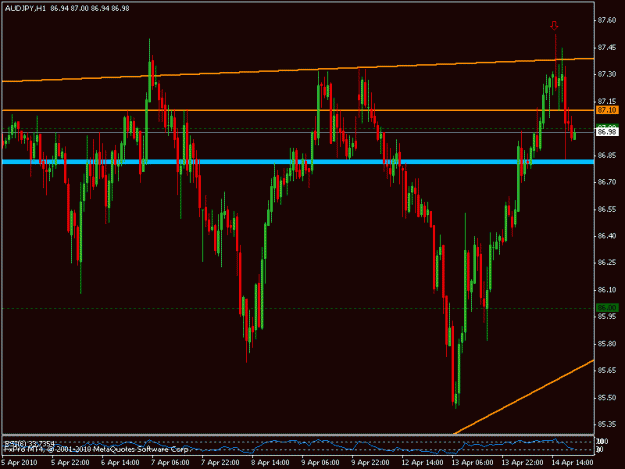Select the upper sloping orange trendline

pyautogui.click(x=297, y=70)
